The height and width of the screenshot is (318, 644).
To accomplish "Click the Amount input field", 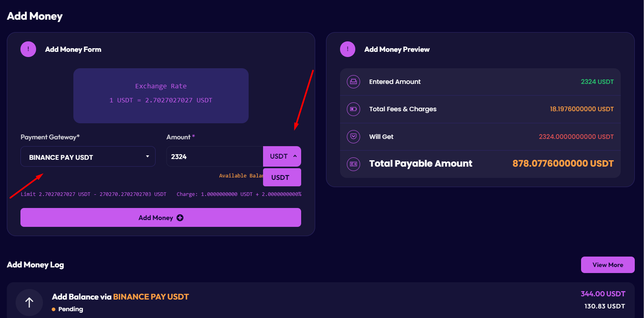I will click(x=215, y=157).
